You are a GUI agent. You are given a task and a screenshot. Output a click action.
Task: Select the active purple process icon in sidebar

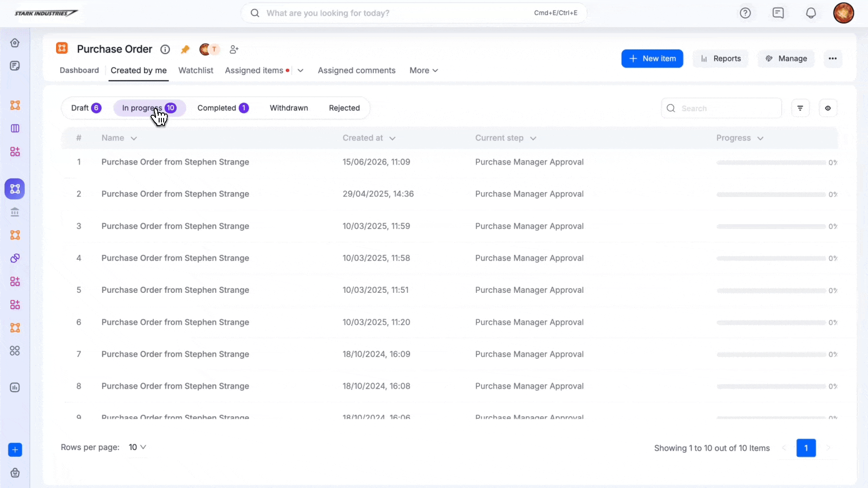(15, 189)
